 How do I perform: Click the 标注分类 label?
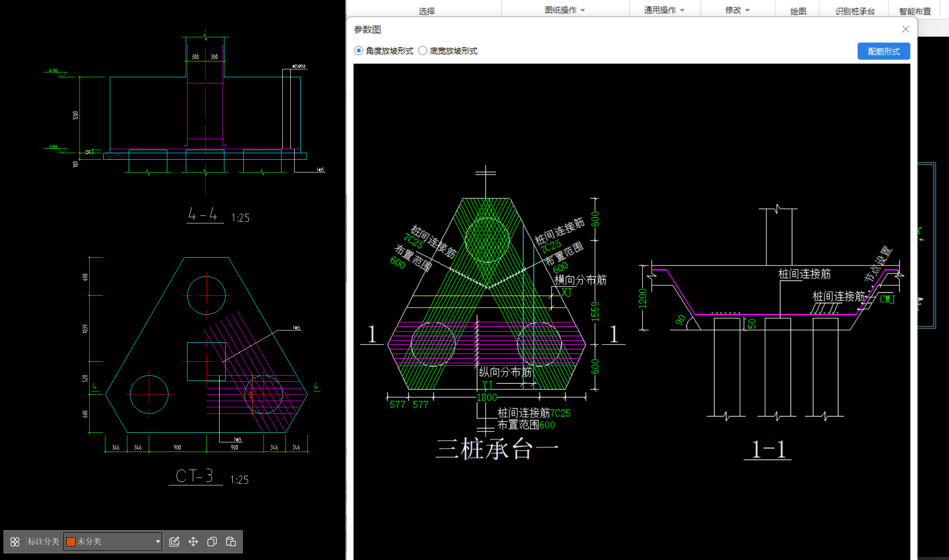[x=43, y=542]
